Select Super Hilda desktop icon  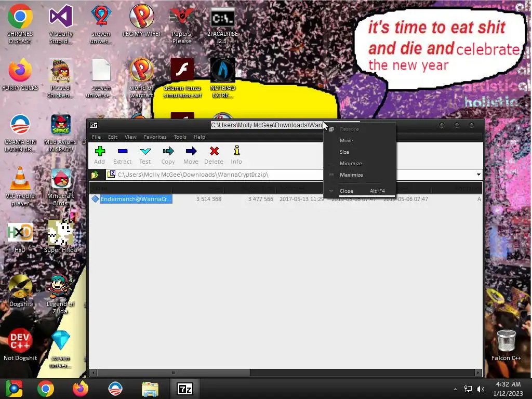click(60, 236)
